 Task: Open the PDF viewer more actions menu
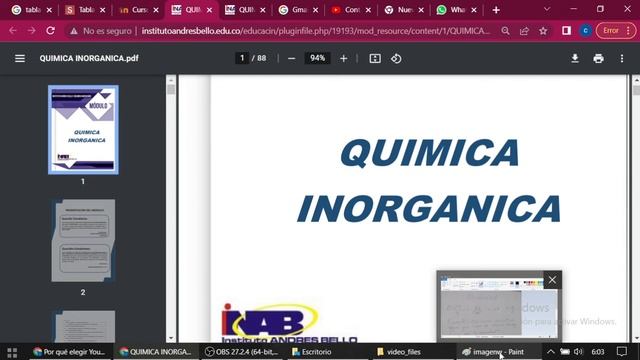point(622,58)
